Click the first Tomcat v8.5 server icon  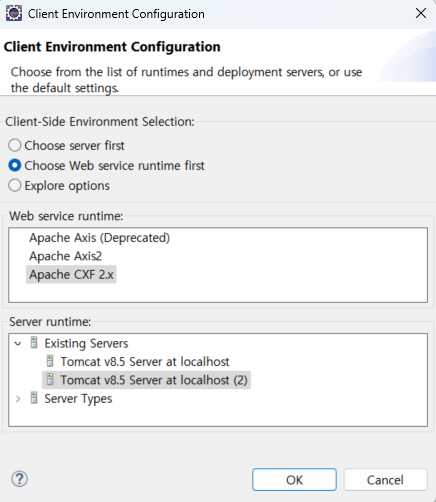50,361
